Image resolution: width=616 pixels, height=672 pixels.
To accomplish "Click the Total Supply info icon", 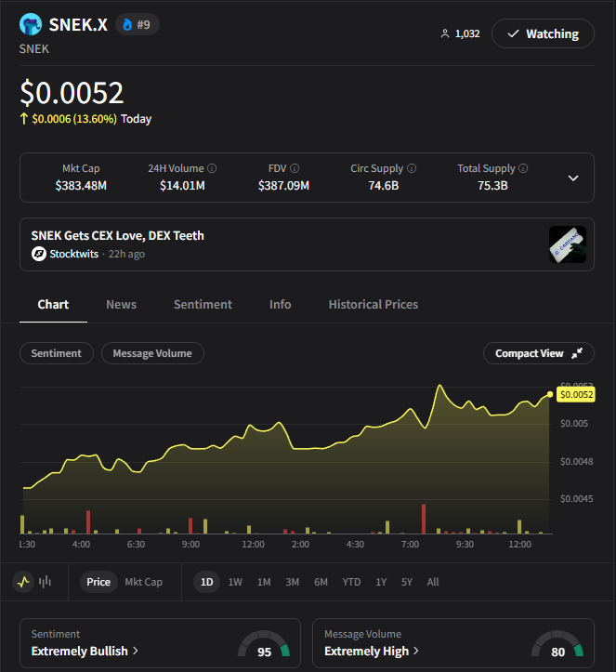I will [523, 168].
